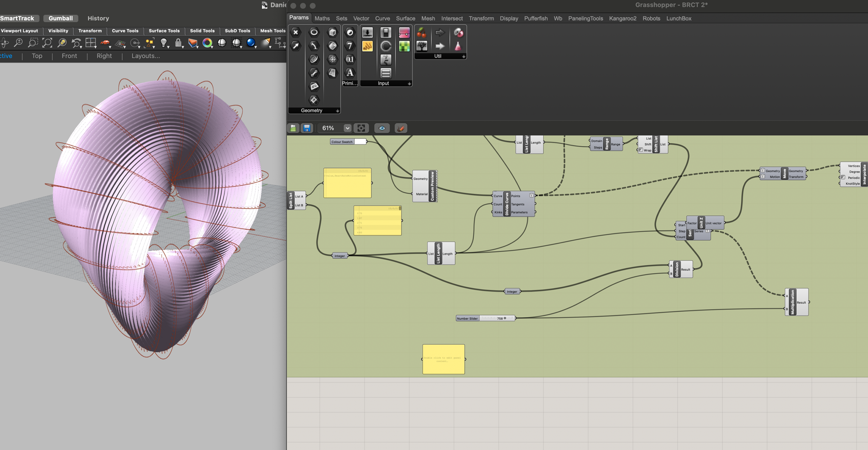Select the Custom Preview component
Image resolution: width=868 pixels, height=450 pixels.
pos(425,186)
